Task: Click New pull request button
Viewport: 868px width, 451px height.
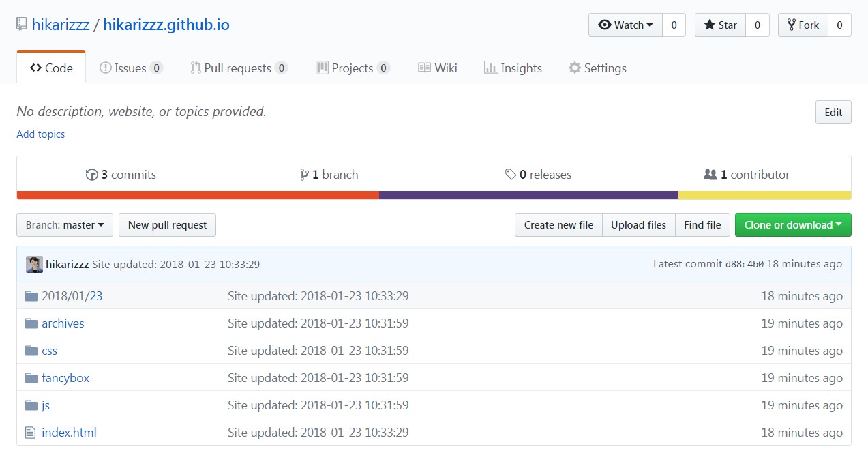Action: (167, 224)
